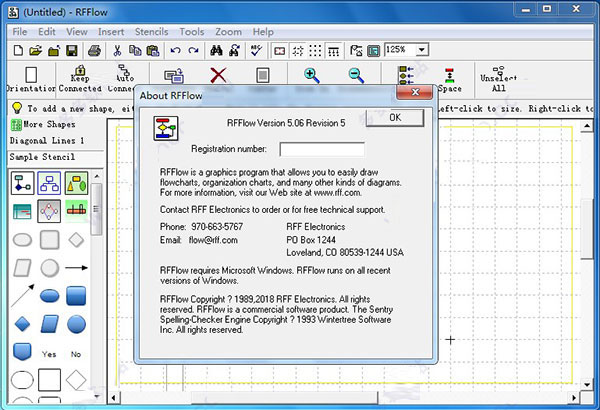The height and width of the screenshot is (410, 600).
Task: Open the Stencils menu
Action: coord(151,32)
